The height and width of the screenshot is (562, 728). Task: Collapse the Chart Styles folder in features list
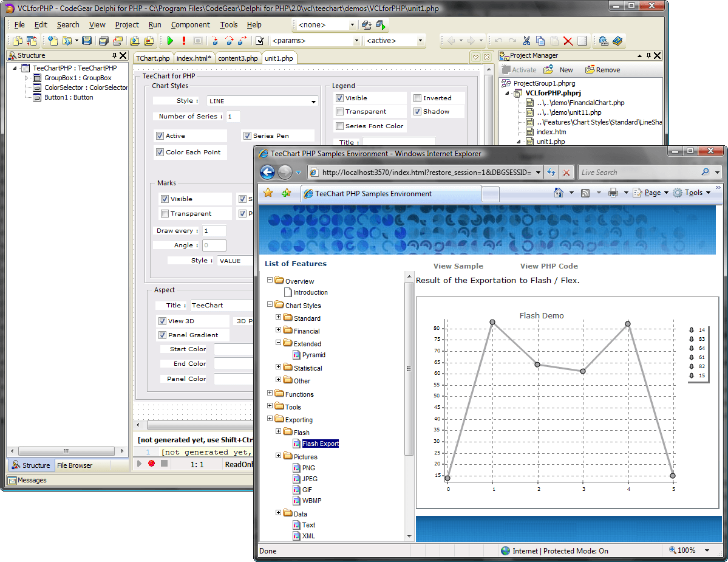(x=270, y=304)
